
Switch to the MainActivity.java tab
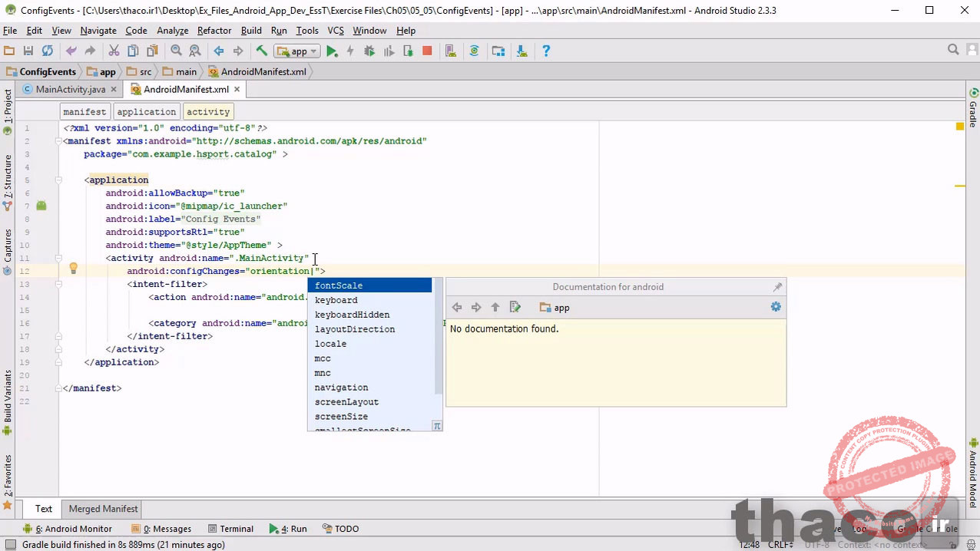70,89
